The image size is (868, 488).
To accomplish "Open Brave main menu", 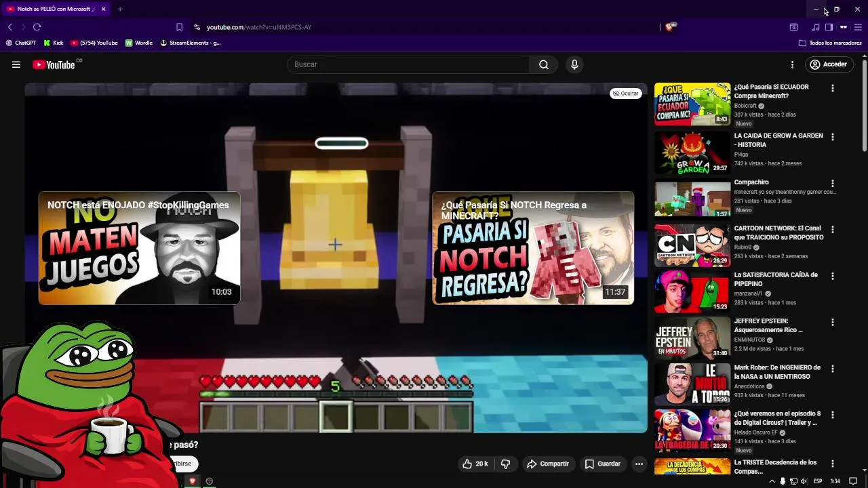I will (x=858, y=27).
